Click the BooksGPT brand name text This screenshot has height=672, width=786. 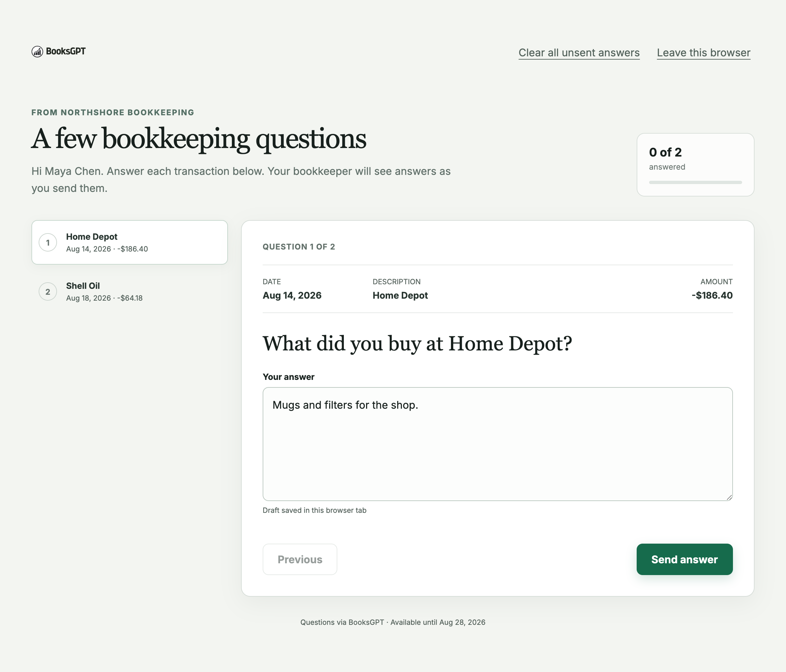tap(65, 51)
